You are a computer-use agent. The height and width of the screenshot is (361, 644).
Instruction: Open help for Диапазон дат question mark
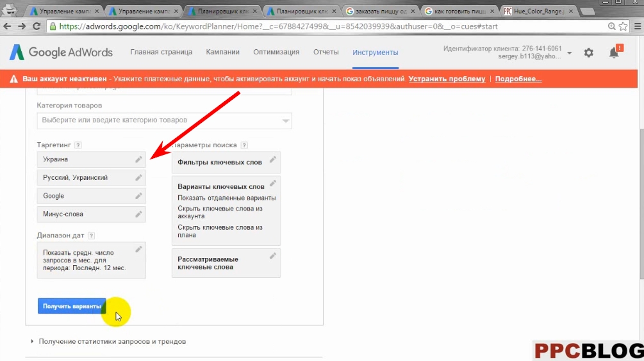[91, 236]
